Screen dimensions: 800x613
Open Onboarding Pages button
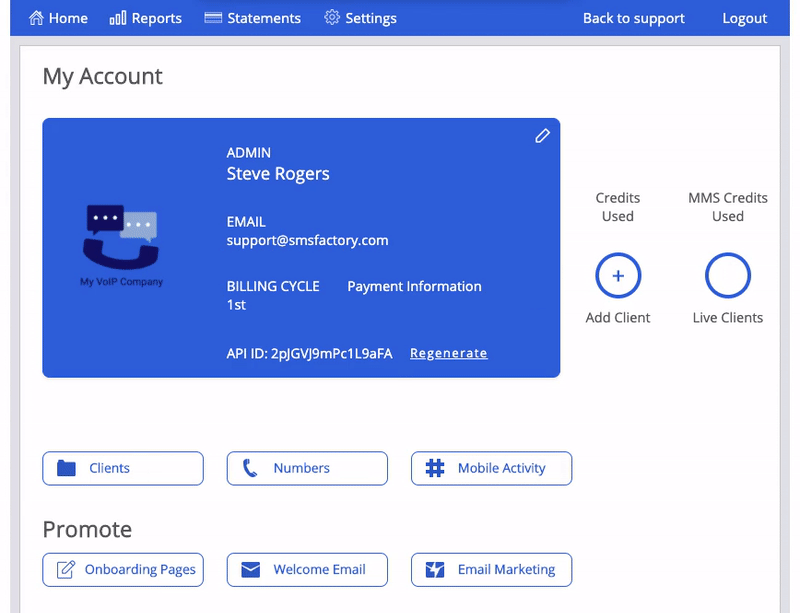[123, 570]
